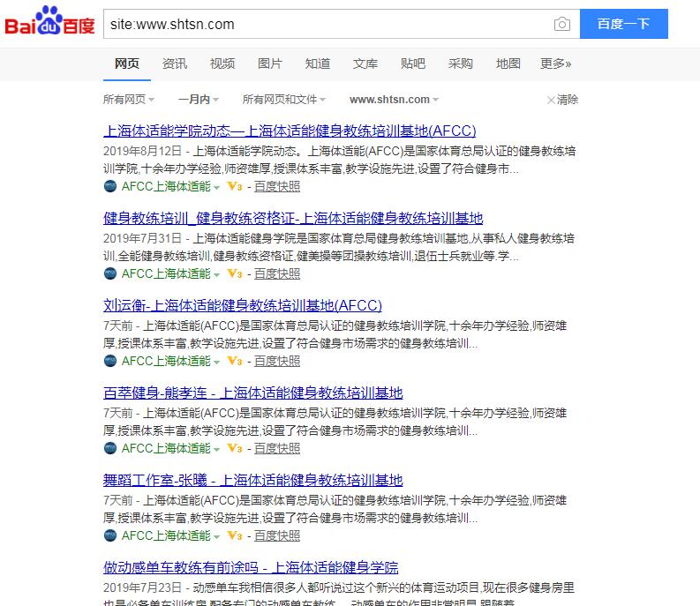Click site favicon under 舞蹈工作室-张曦 result
The width and height of the screenshot is (700, 606).
[x=110, y=535]
